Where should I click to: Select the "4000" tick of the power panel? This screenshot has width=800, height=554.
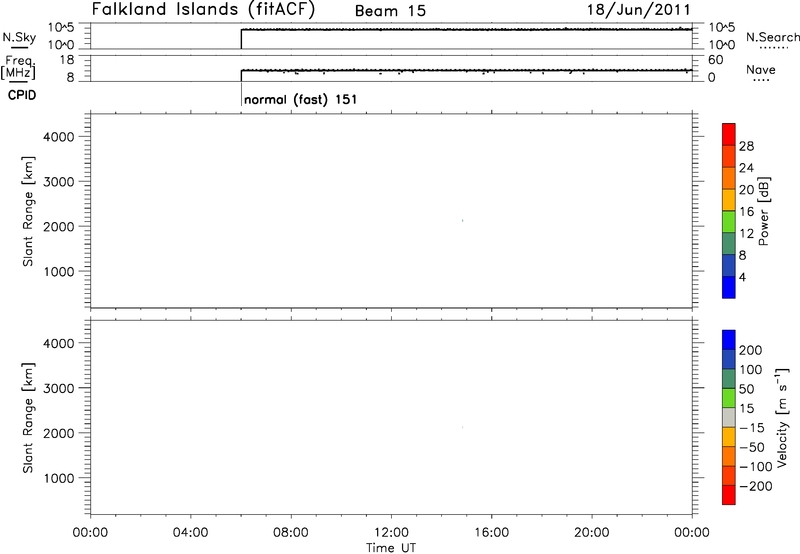(x=59, y=137)
